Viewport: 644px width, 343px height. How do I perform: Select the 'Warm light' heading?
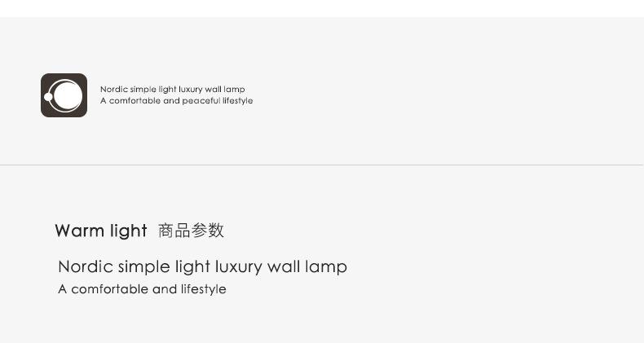101,231
